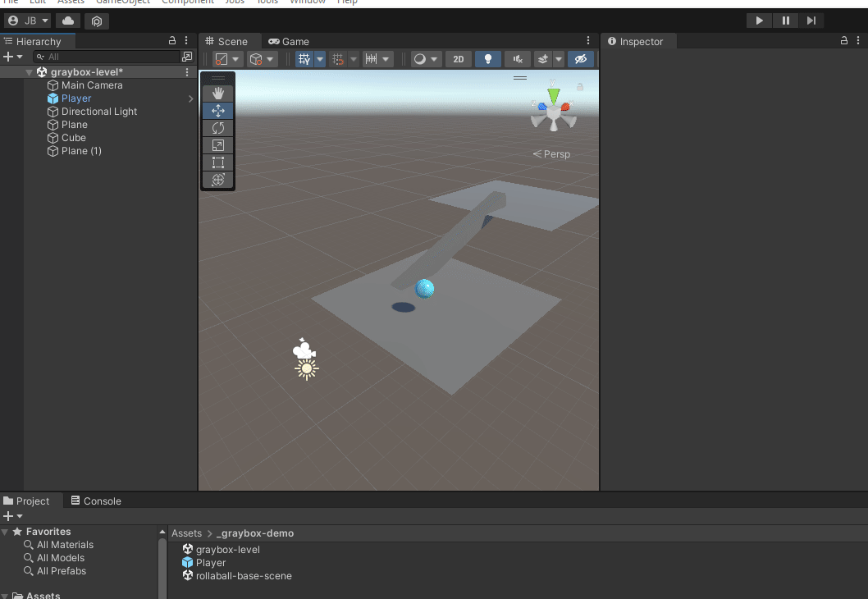Toggle 2D view mode
The image size is (868, 599).
click(459, 59)
